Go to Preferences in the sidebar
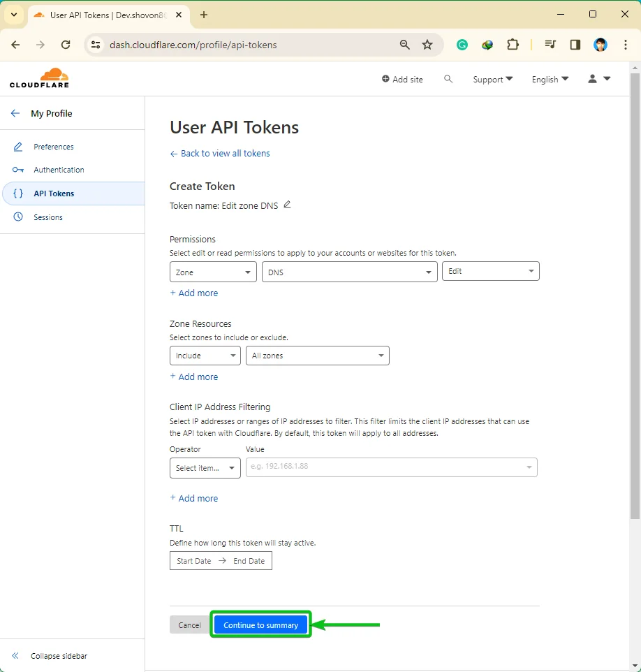Image resolution: width=641 pixels, height=672 pixels. [53, 147]
